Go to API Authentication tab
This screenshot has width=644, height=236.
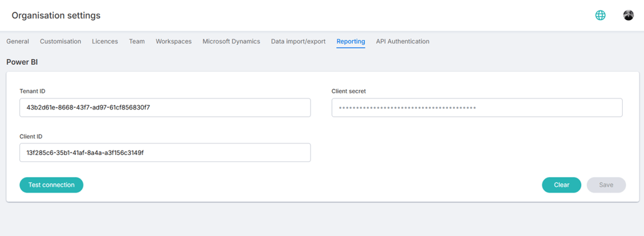403,41
